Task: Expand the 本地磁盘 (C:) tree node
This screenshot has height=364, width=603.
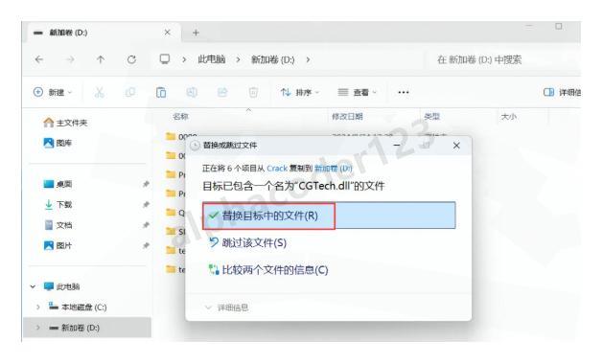Action: [37, 307]
